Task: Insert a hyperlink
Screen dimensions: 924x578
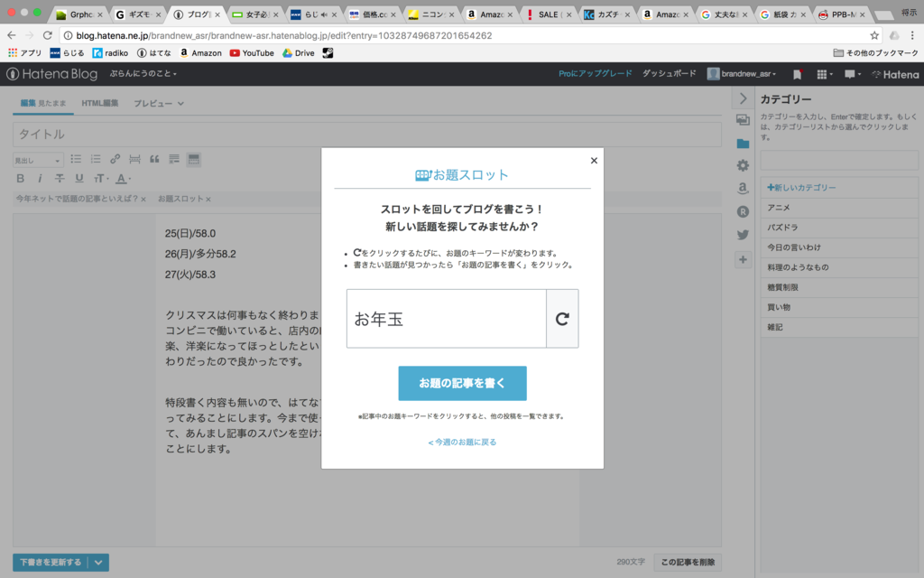Action: click(x=115, y=159)
